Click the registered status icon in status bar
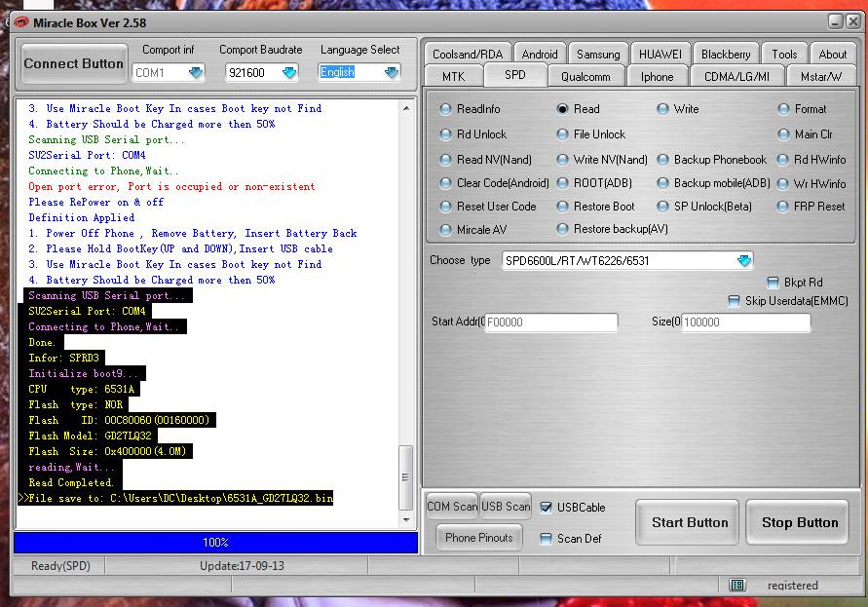 [736, 585]
